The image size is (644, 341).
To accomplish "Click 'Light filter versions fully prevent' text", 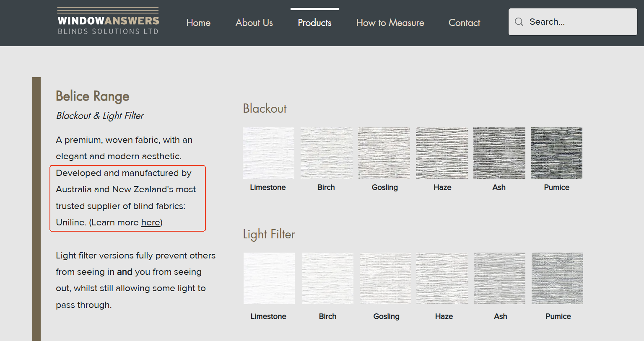I will coord(136,256).
